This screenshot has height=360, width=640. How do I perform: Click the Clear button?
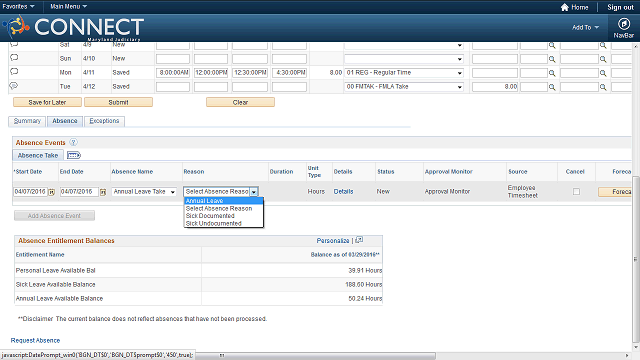pyautogui.click(x=240, y=102)
